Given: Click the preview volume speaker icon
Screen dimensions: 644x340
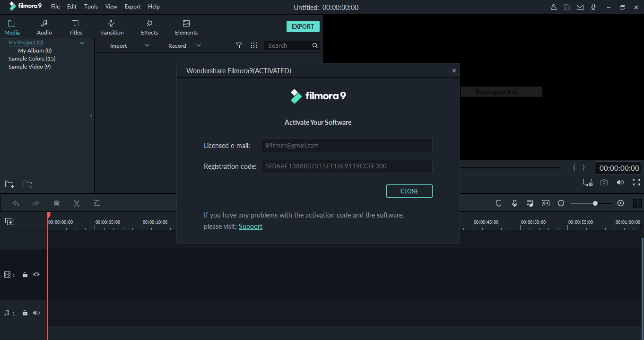Looking at the screenshot, I should (620, 183).
